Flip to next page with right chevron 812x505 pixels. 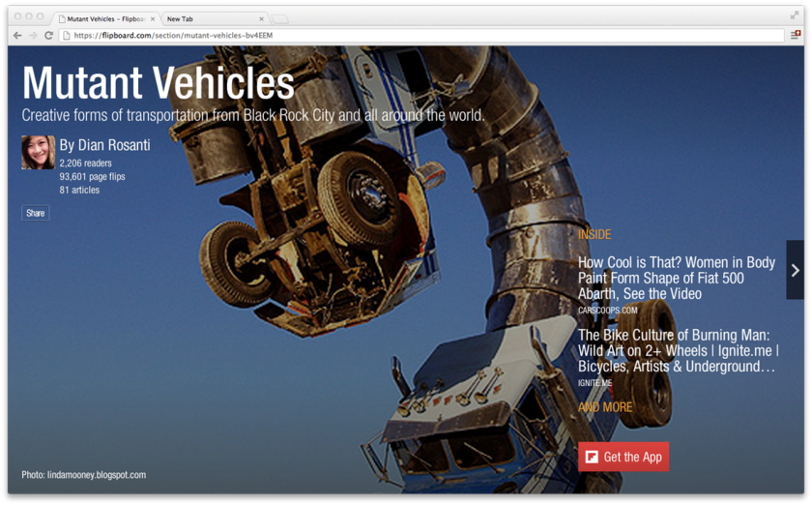click(x=795, y=270)
